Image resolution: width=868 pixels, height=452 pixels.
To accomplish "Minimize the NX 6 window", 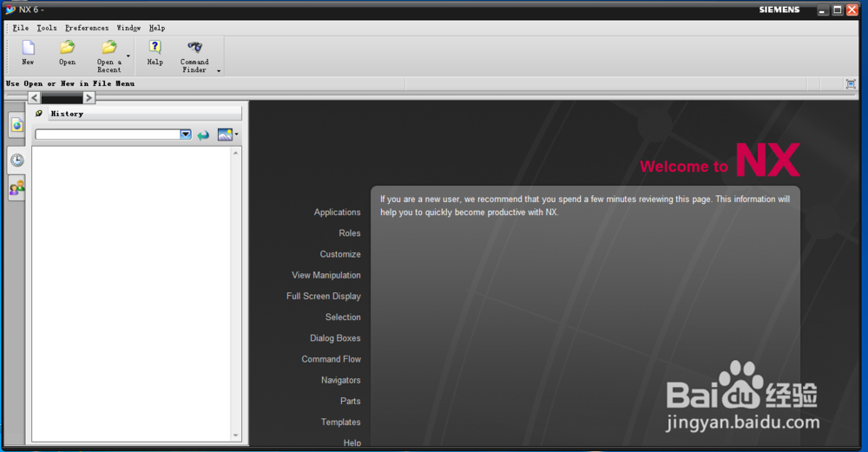I will [823, 10].
